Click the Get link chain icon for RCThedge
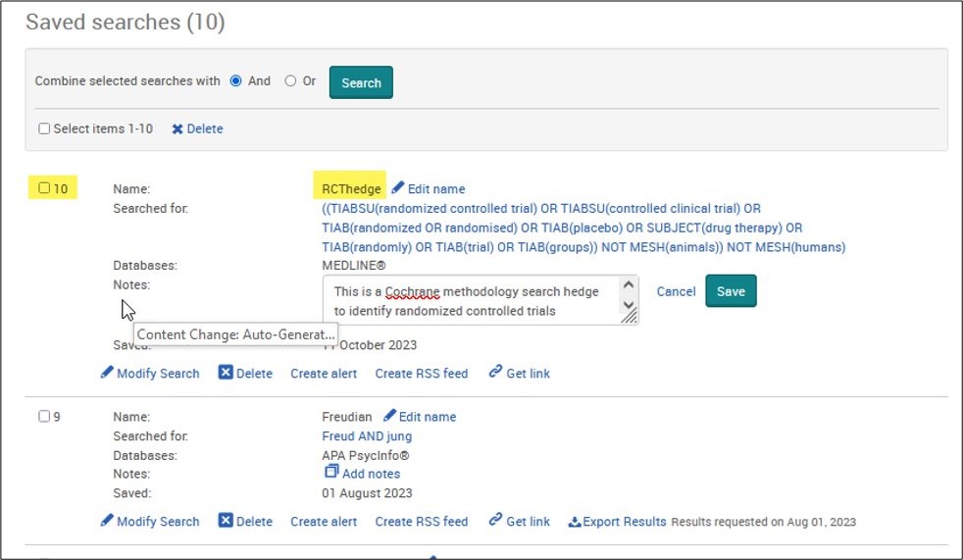 click(495, 372)
